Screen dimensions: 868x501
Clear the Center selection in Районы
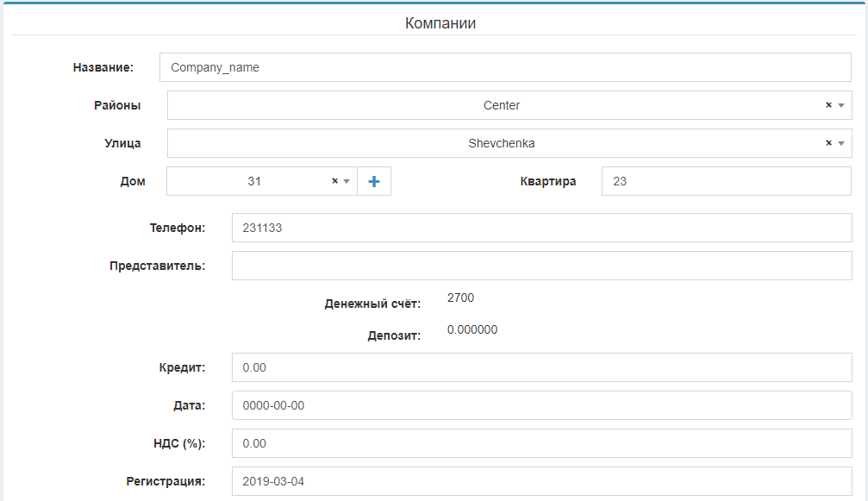pyautogui.click(x=828, y=105)
